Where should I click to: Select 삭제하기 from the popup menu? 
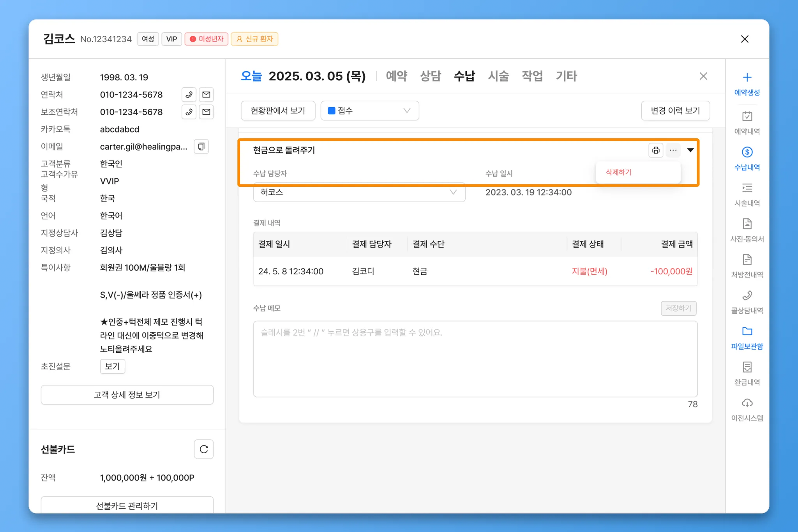[x=619, y=172]
